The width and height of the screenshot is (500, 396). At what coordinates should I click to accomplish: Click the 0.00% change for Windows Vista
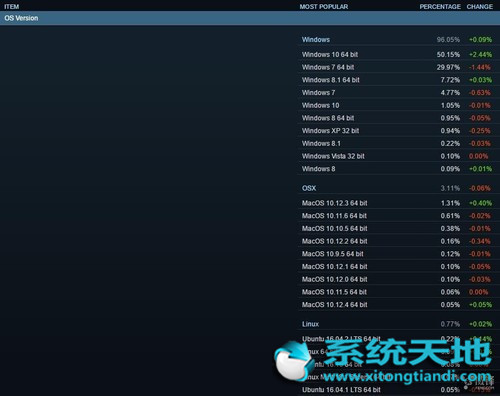[x=478, y=156]
